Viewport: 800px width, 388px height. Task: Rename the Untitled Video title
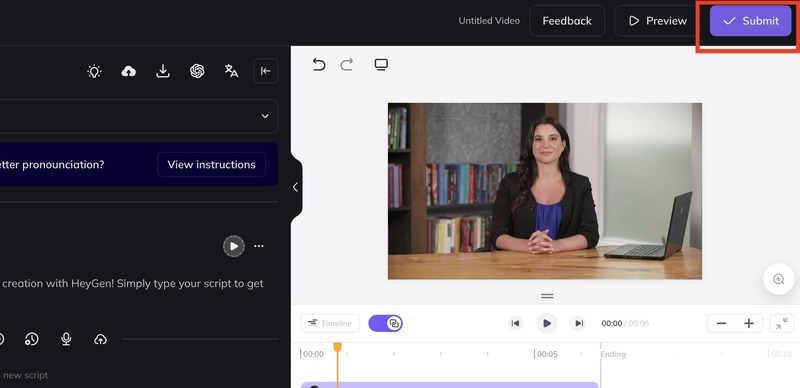pos(489,21)
